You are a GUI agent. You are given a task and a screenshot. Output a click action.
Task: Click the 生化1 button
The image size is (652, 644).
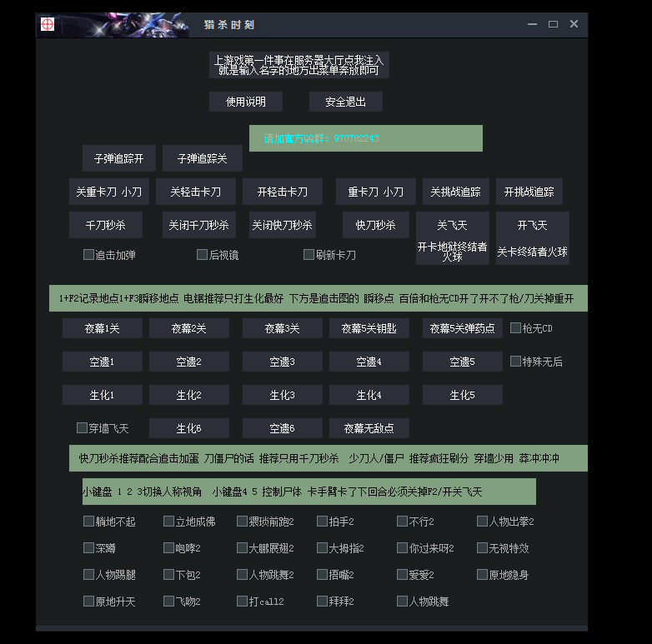coord(103,395)
